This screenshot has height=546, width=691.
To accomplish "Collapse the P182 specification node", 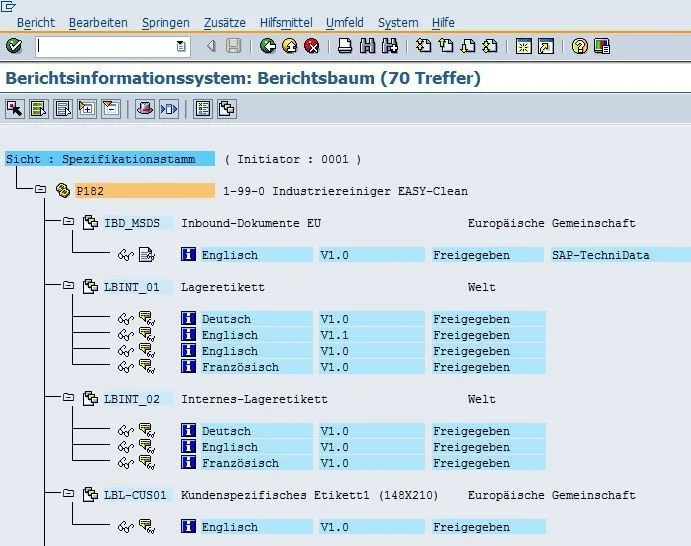I will click(x=41, y=189).
